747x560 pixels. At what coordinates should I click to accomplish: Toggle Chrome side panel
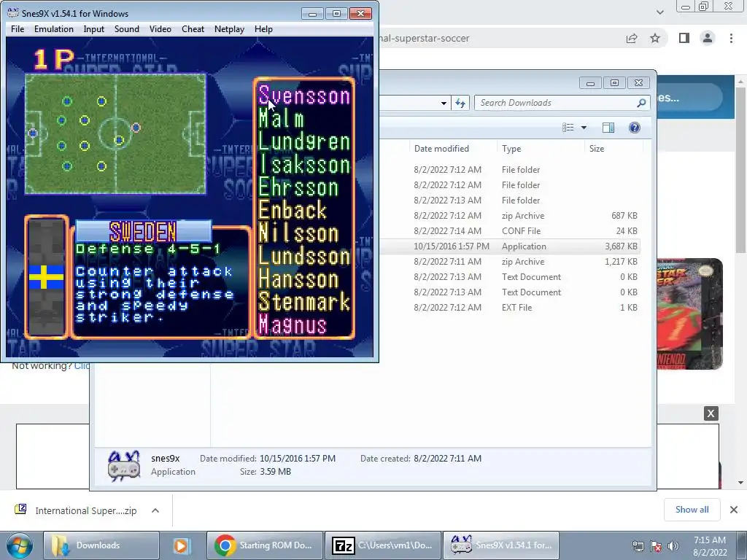tap(684, 38)
